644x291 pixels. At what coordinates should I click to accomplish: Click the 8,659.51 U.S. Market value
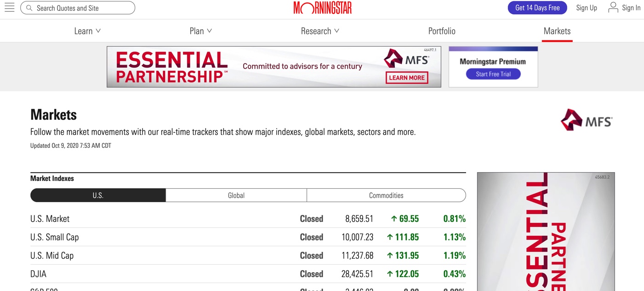tap(359, 219)
